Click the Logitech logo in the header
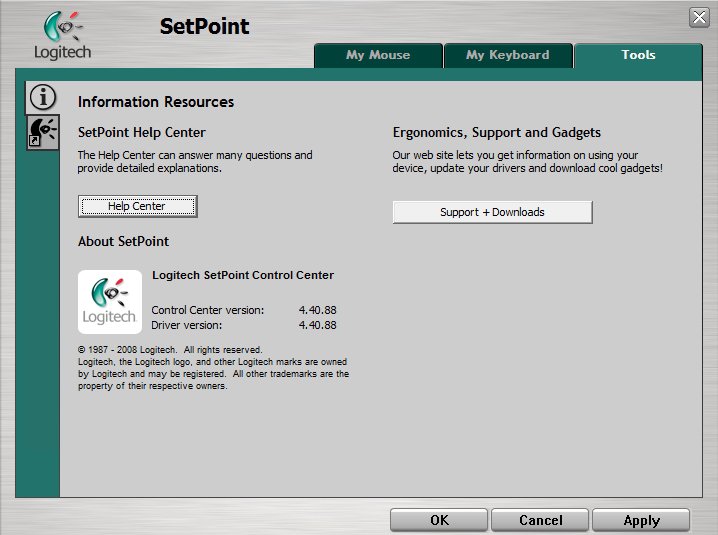Viewport: 718px width, 535px height. pos(63,36)
